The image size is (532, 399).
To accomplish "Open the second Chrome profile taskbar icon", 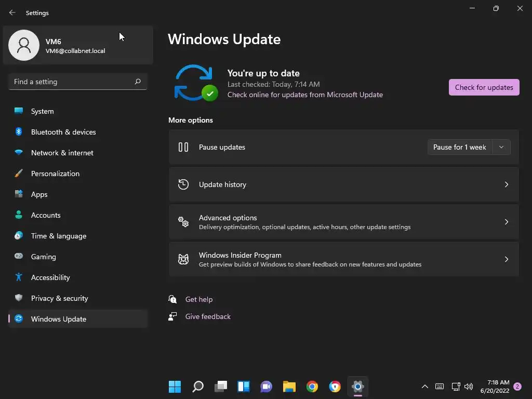I will tap(335, 387).
